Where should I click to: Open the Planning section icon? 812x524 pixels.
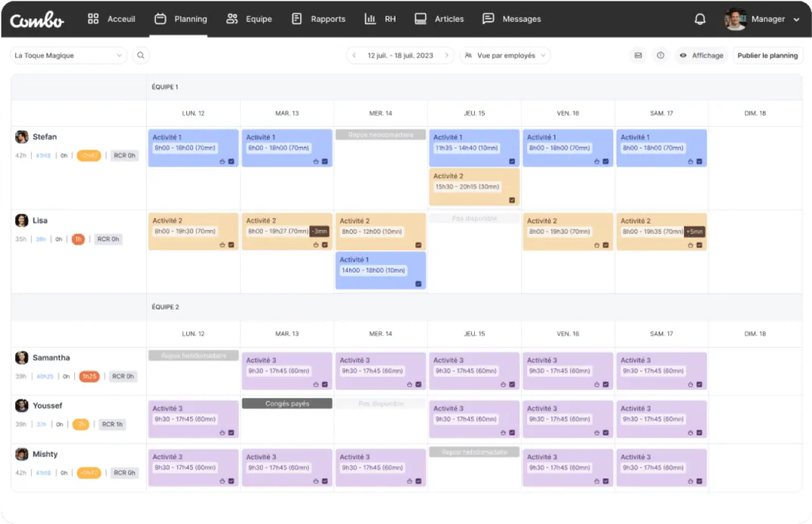click(x=159, y=19)
